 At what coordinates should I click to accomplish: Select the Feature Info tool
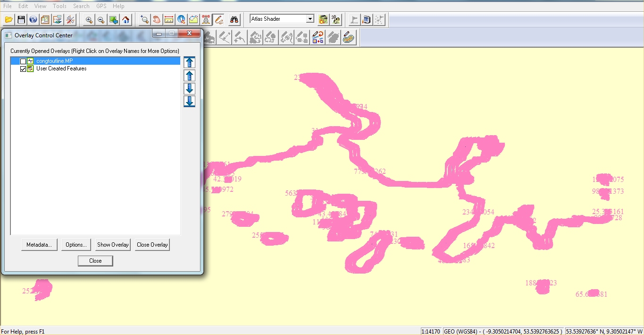coord(181,19)
